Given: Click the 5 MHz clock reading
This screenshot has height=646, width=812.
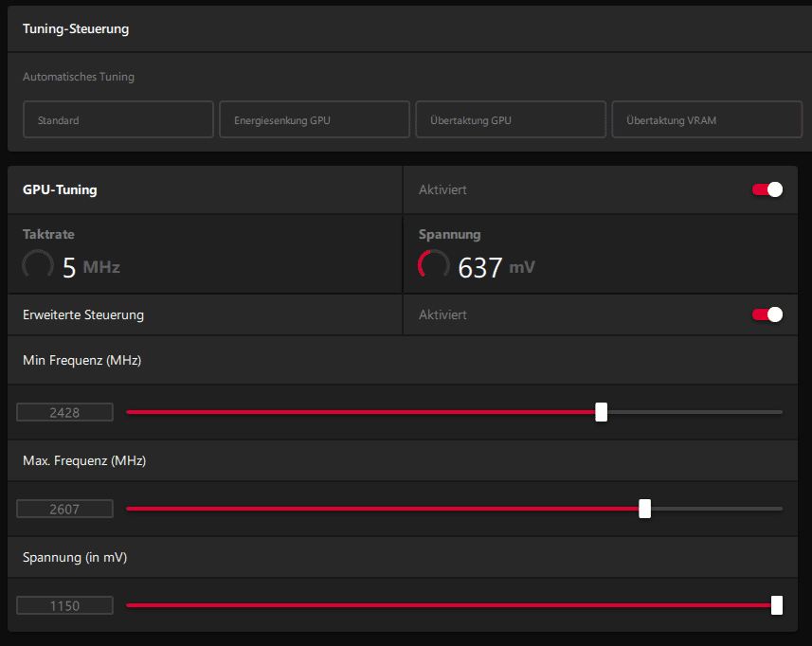Looking at the screenshot, I should click(x=91, y=268).
